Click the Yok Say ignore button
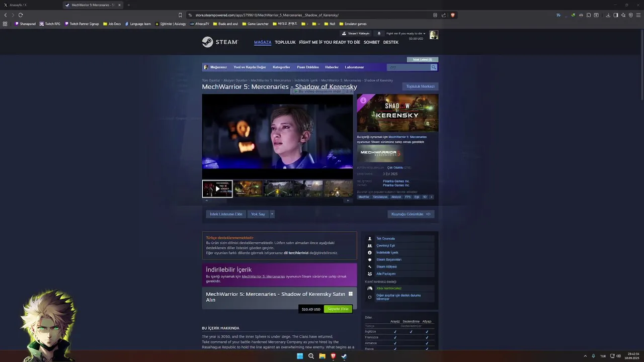The image size is (644, 362). (x=258, y=214)
